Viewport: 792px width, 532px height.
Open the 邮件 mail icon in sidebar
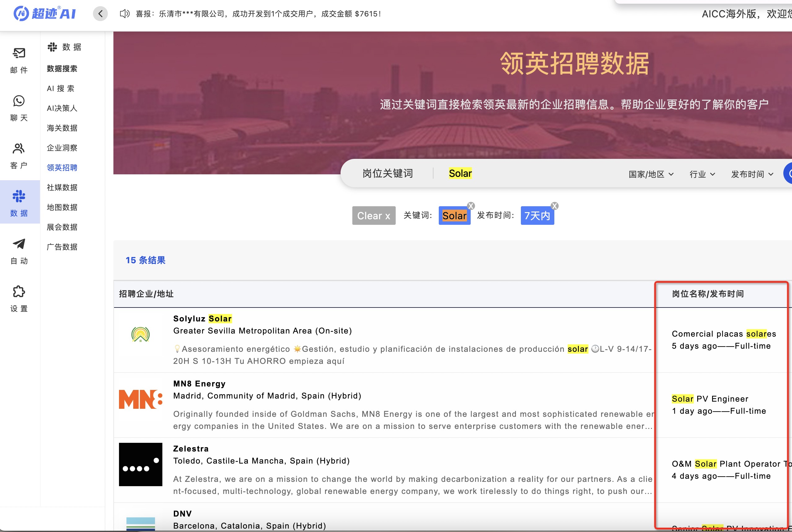(19, 53)
